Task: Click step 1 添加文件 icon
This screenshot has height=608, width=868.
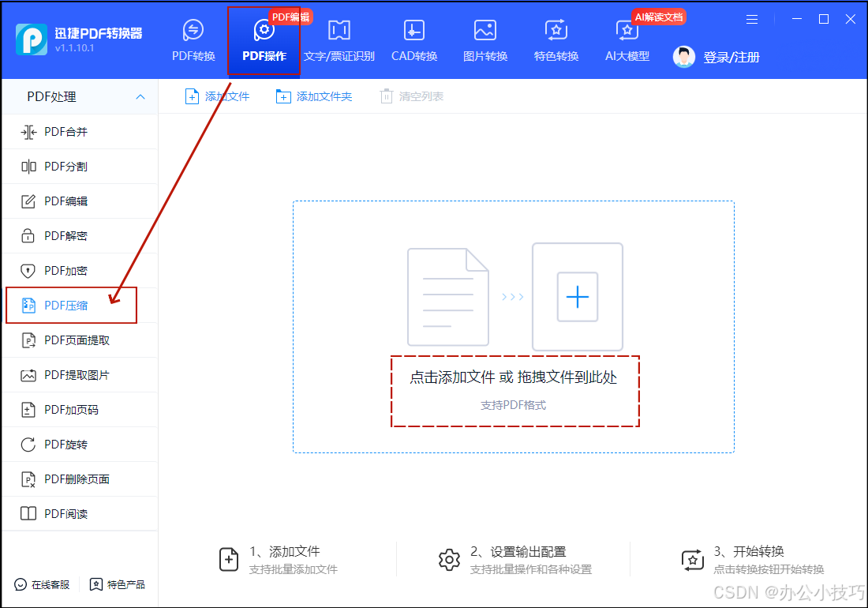Action: coord(229,559)
